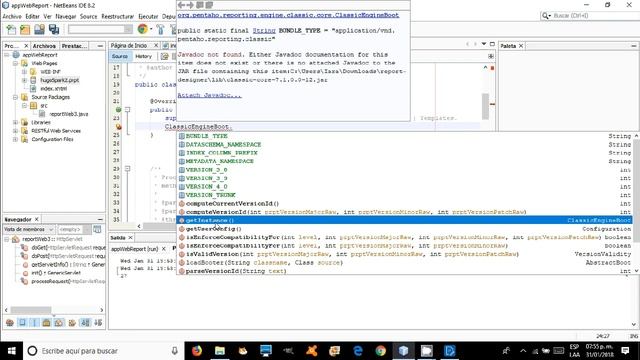The height and width of the screenshot is (360, 640).
Task: Click the New File toolbar icon
Action: pos(11,29)
